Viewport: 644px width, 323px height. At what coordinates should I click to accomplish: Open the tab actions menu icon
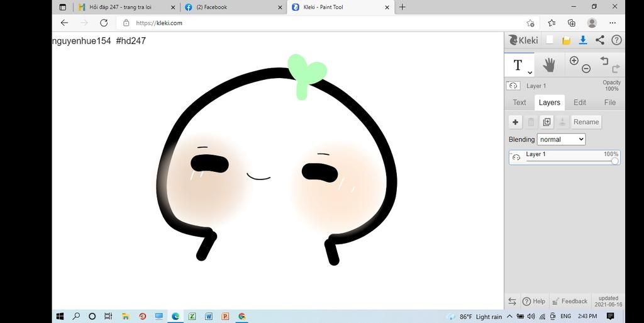tap(62, 7)
